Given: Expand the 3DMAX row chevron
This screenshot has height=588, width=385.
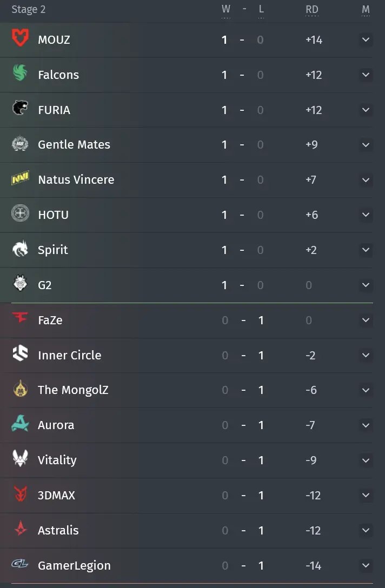Looking at the screenshot, I should tap(366, 495).
